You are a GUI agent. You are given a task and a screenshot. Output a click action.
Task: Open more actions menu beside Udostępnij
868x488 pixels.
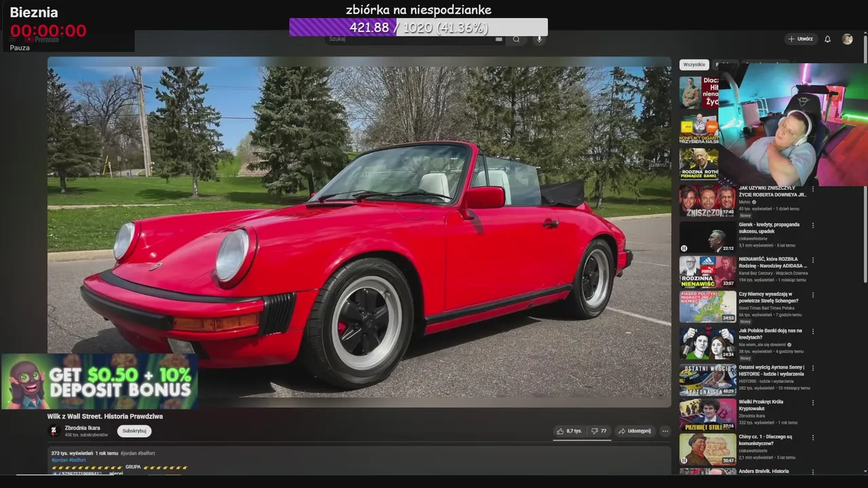[665, 431]
